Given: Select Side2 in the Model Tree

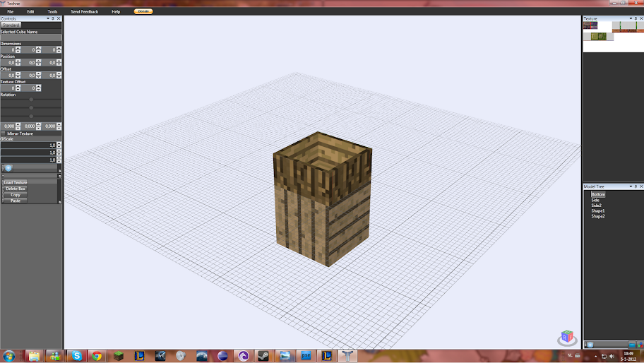Looking at the screenshot, I should coord(596,206).
